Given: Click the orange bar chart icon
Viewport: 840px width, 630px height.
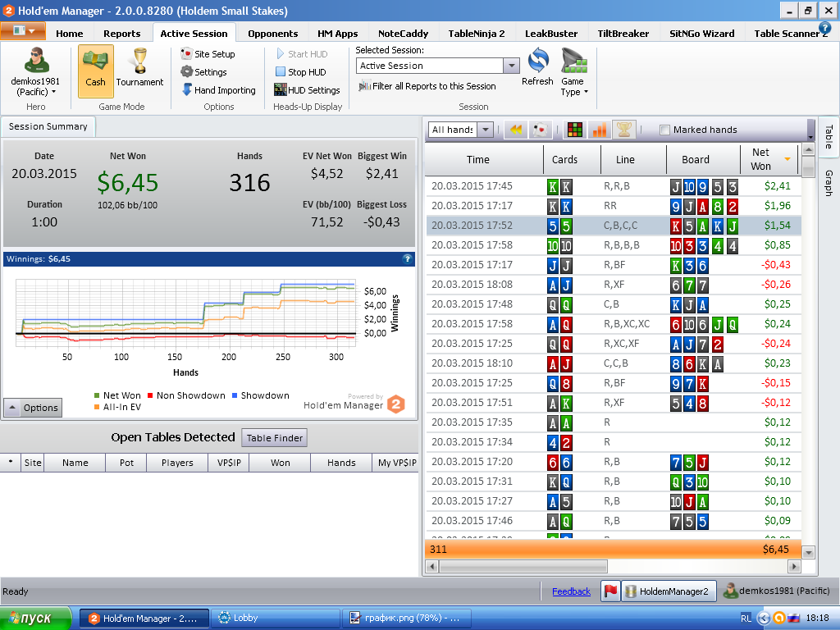Looking at the screenshot, I should click(x=600, y=130).
